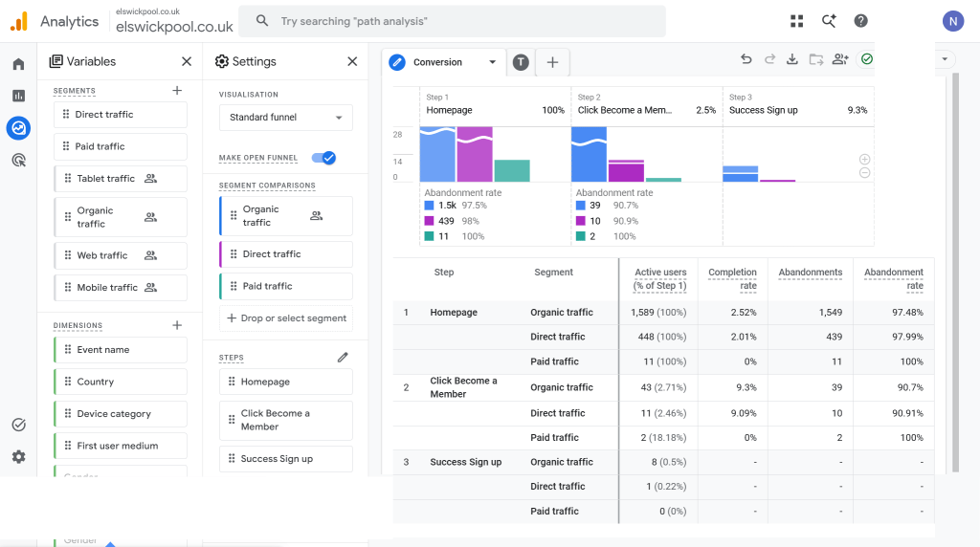Close the Settings panel

click(352, 61)
